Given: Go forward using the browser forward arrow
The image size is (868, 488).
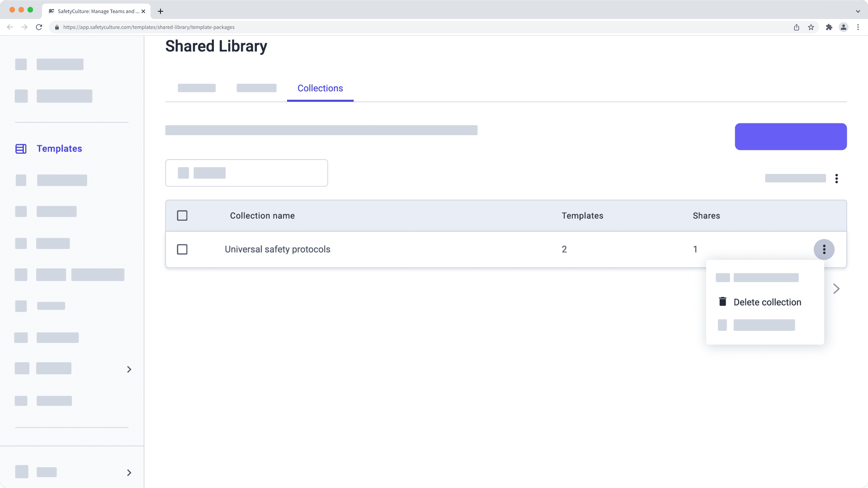Looking at the screenshot, I should [x=24, y=27].
